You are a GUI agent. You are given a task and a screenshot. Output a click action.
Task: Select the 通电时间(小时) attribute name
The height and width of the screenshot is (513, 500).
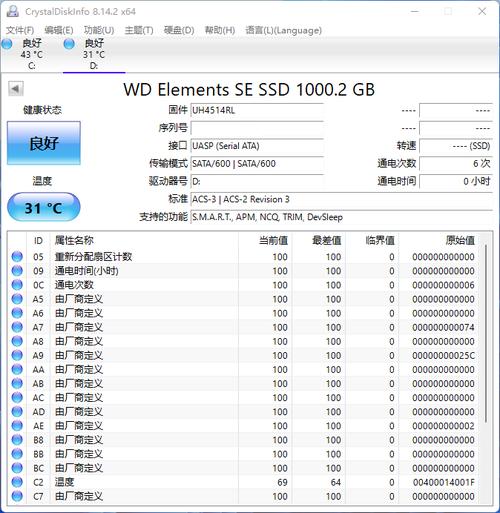87,271
